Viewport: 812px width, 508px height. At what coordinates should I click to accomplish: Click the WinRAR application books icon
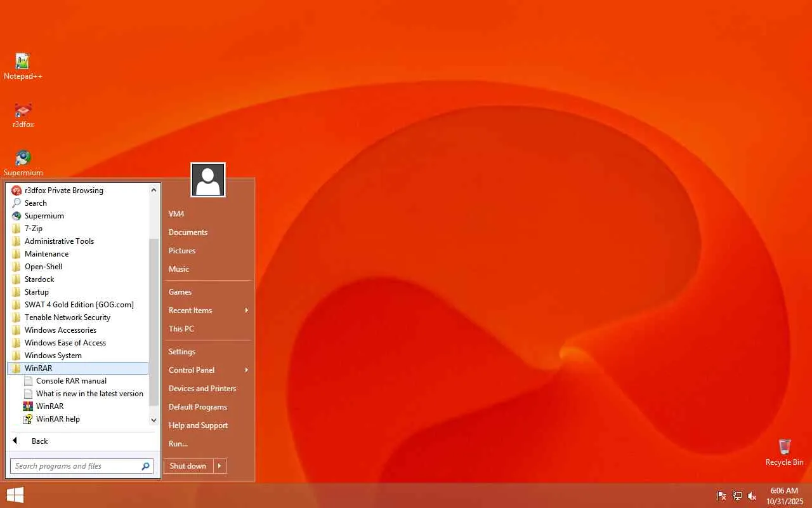point(28,406)
